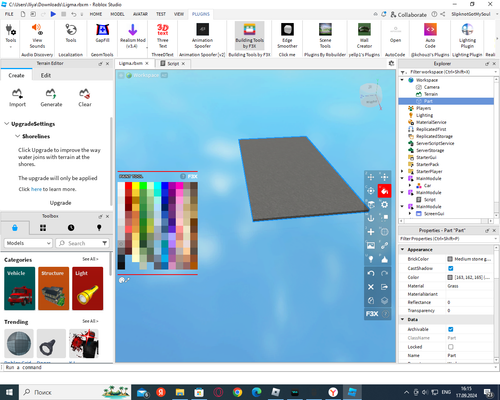Collapse the Workspace tree node
This screenshot has height=400, width=500.
coord(402,80)
